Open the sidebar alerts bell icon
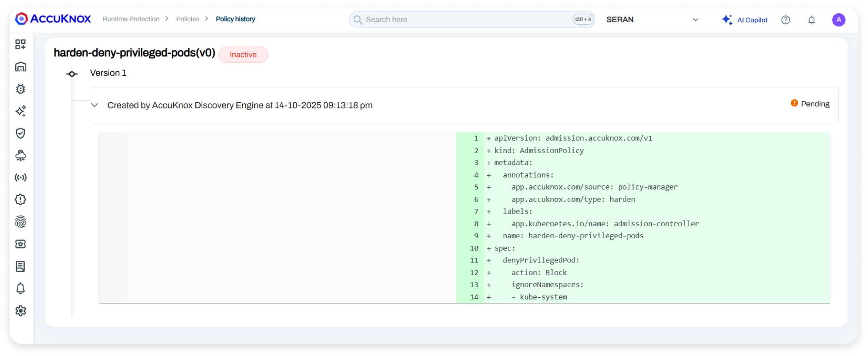This screenshot has height=356, width=868. [20, 289]
